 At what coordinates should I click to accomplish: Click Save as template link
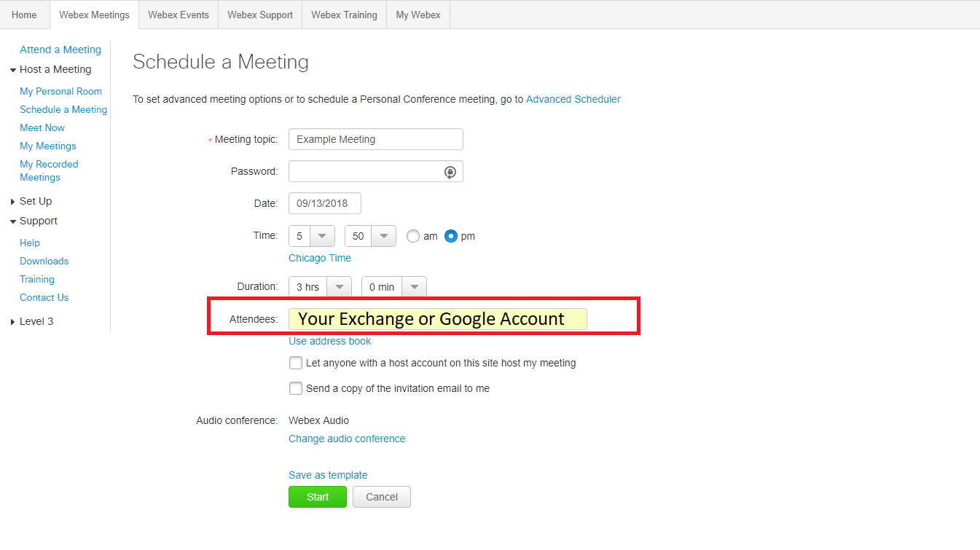pos(328,475)
